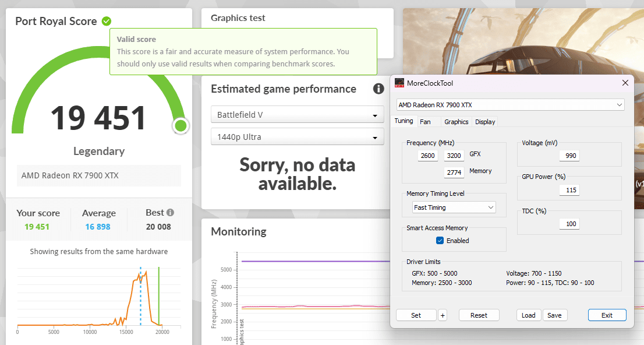Click the Graphics test heading
644x345 pixels.
tap(238, 17)
